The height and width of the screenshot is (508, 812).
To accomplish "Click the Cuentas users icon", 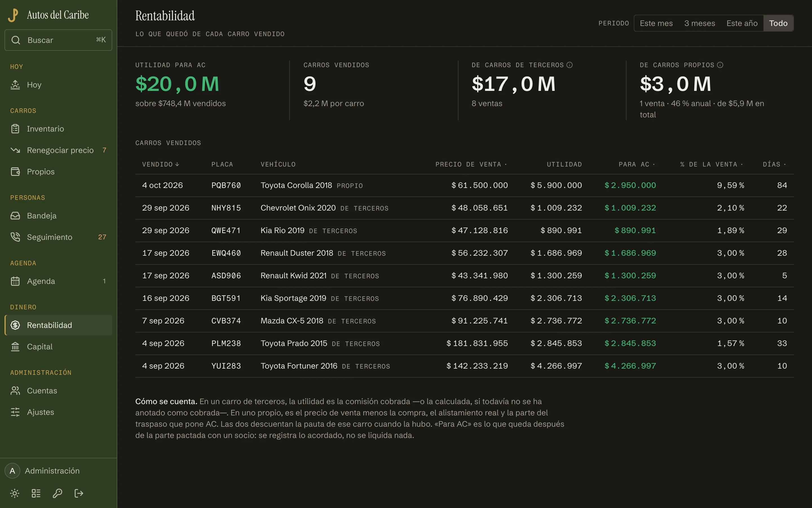I will coord(15,391).
